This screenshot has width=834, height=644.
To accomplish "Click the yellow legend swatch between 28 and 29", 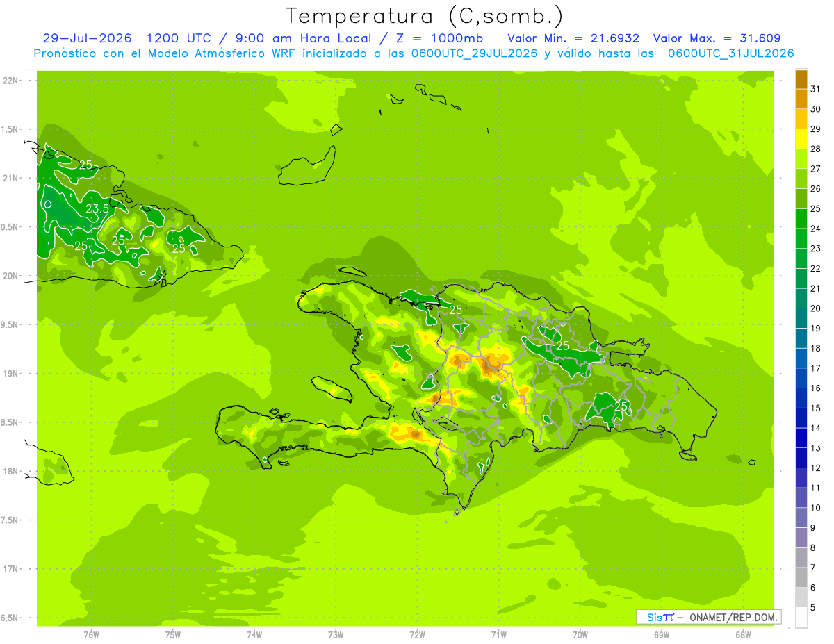I will [801, 139].
